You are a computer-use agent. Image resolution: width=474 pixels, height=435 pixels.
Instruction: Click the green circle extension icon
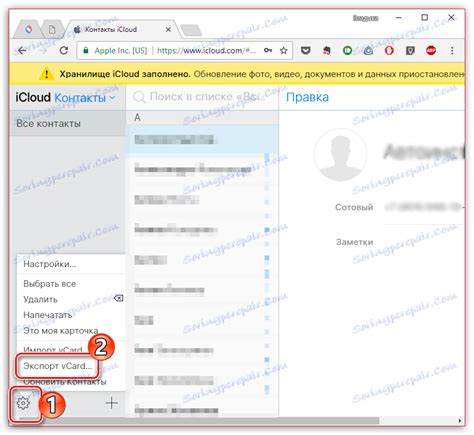(x=347, y=51)
